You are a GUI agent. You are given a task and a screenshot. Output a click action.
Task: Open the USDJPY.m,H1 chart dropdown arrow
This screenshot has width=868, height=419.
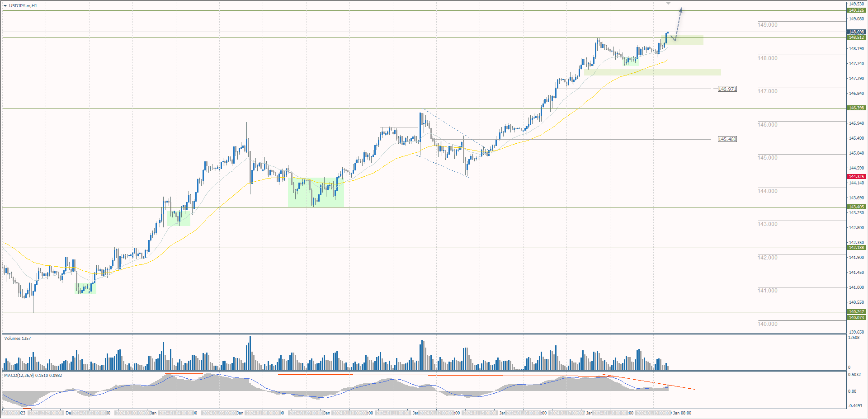pyautogui.click(x=5, y=6)
